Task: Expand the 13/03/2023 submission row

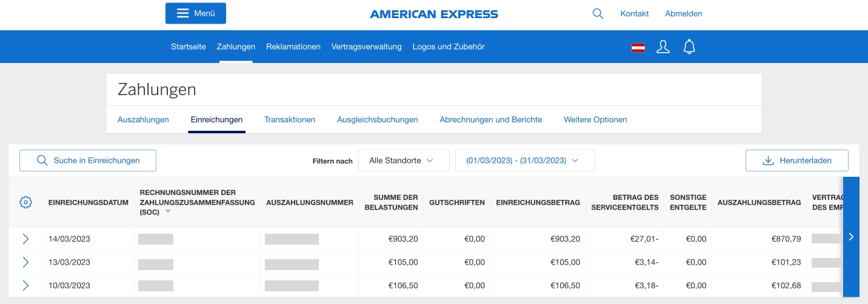Action: pyautogui.click(x=25, y=262)
